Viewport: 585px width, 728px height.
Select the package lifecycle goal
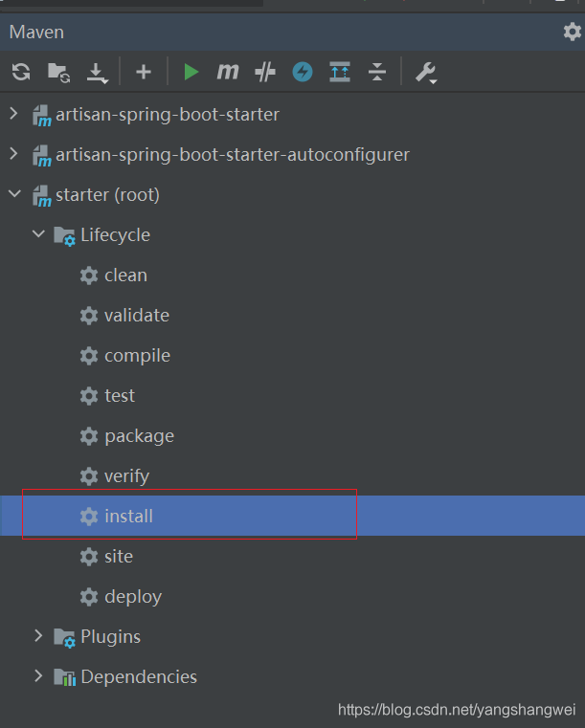click(139, 436)
